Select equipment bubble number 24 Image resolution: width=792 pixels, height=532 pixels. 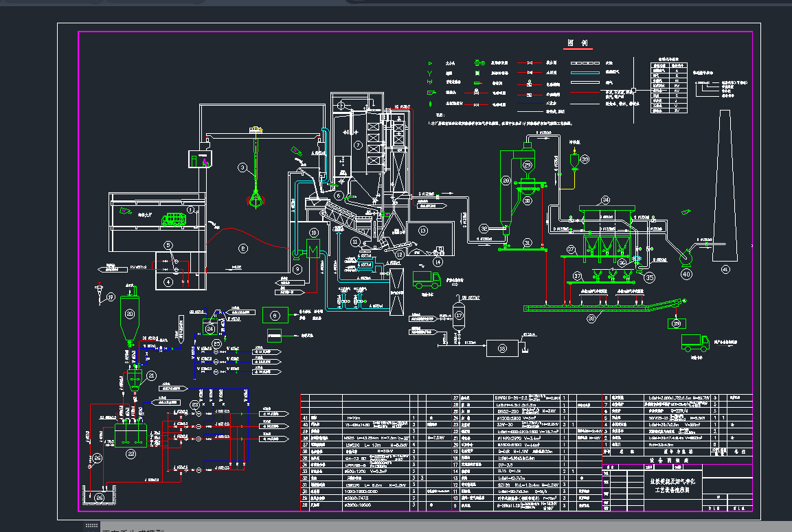(x=210, y=329)
